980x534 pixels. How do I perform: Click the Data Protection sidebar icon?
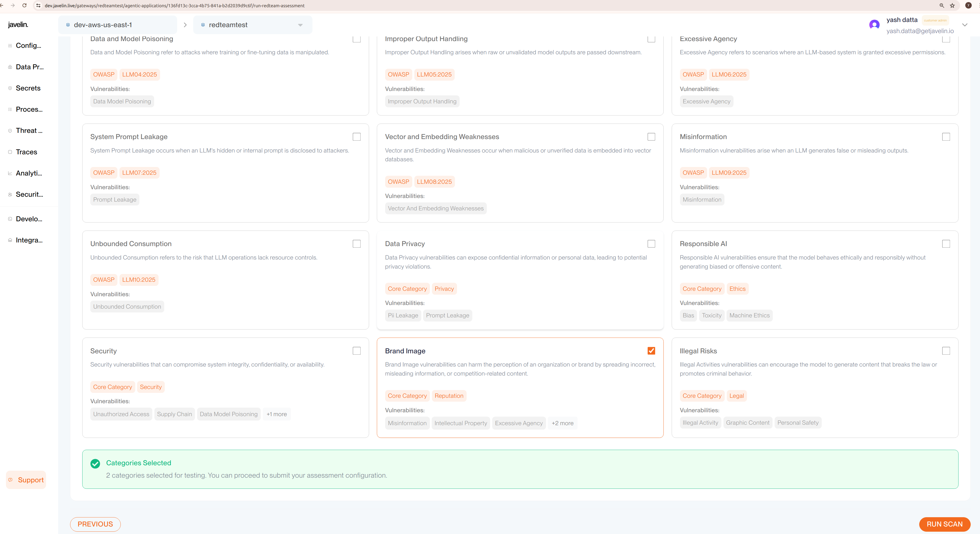(x=10, y=67)
